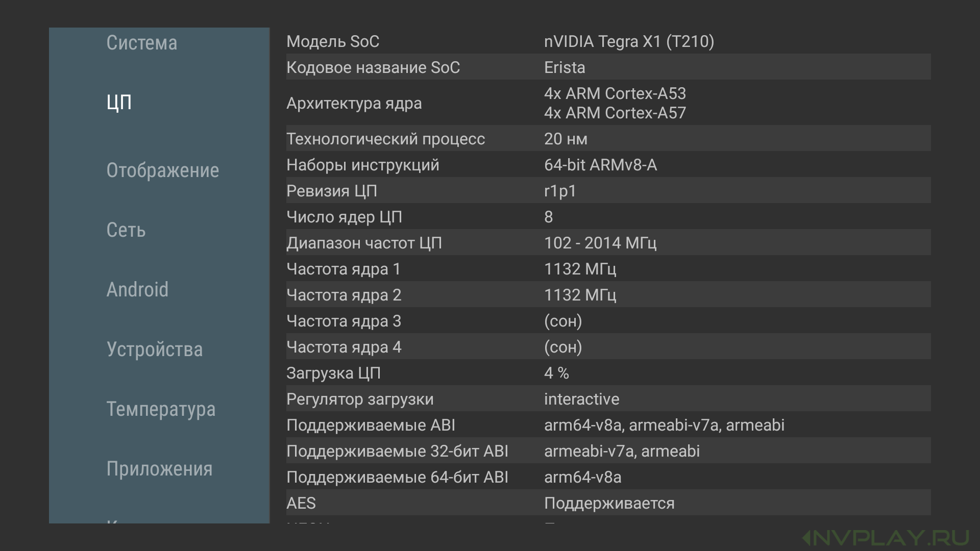Click the core count value 8
The height and width of the screenshot is (551, 980).
(549, 217)
